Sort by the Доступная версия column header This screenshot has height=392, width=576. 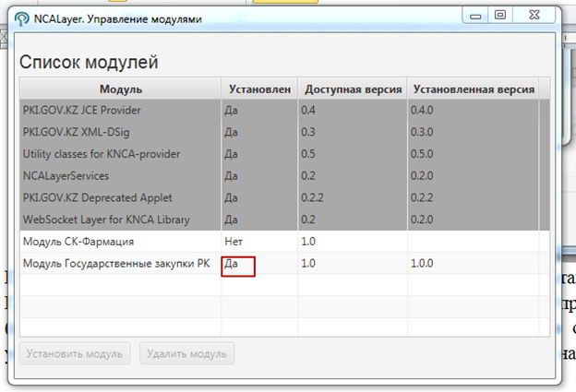click(x=353, y=89)
